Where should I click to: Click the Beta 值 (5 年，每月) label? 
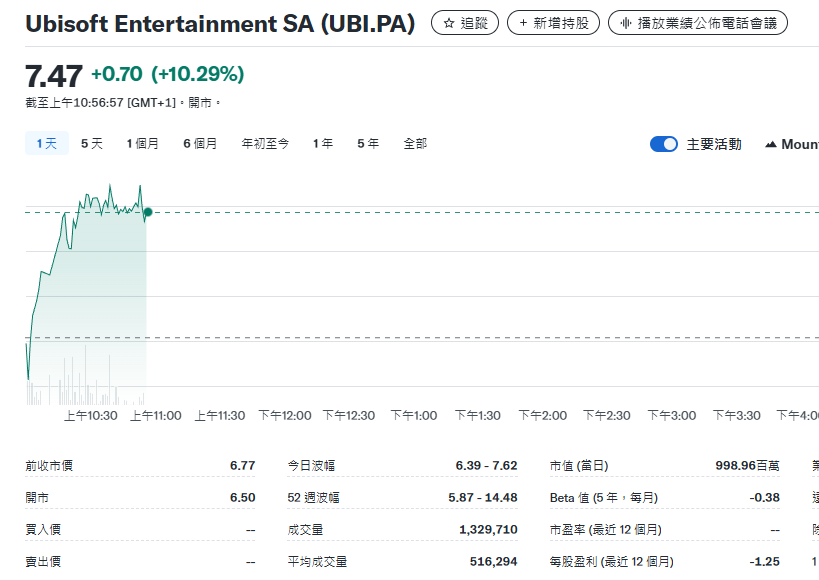[604, 498]
